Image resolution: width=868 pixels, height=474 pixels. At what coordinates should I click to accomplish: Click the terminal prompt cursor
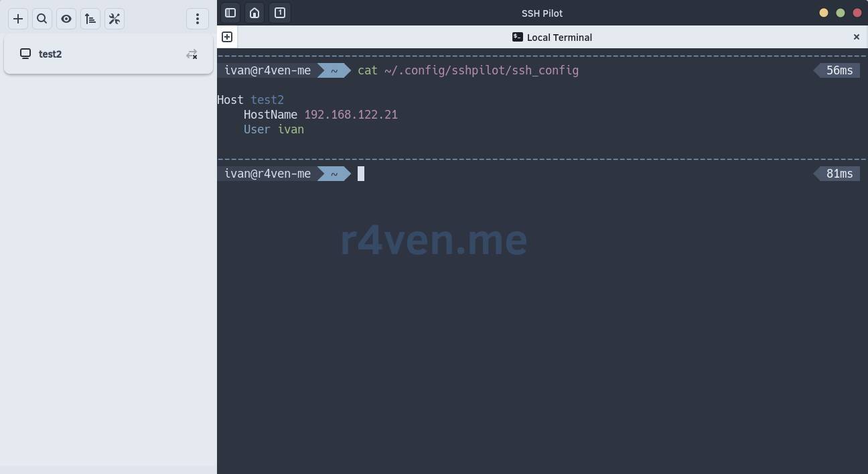(361, 174)
